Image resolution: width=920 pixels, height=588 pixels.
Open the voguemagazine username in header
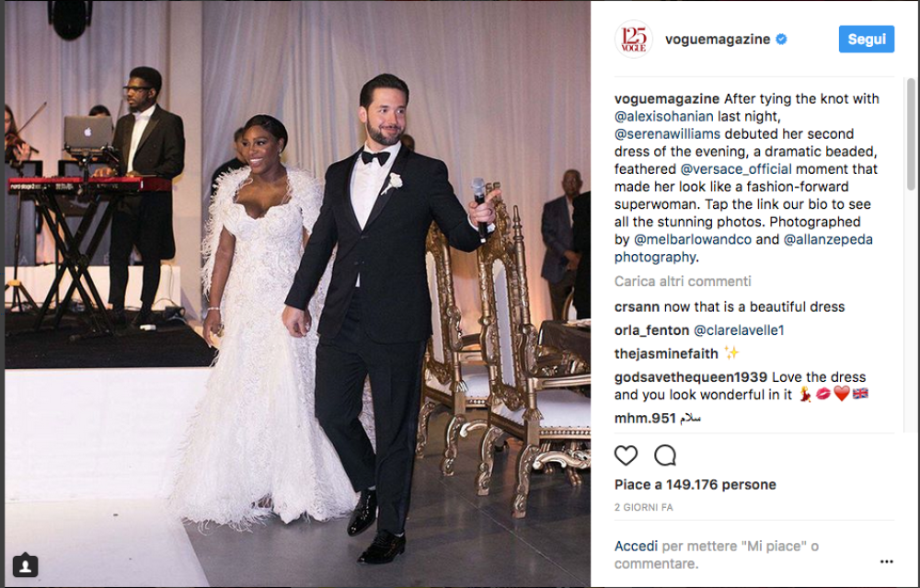point(717,40)
